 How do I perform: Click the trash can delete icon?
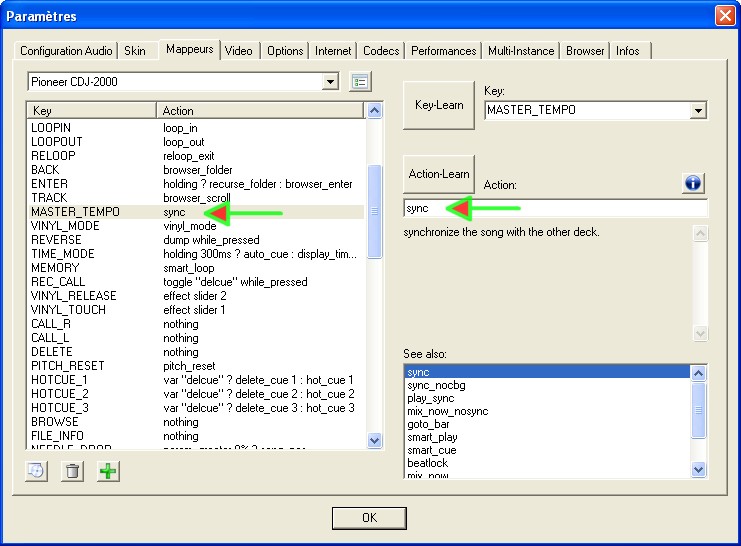coord(72,471)
